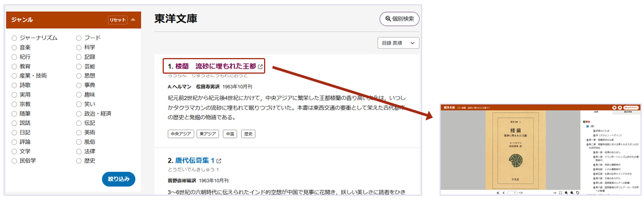
Task: Select the 美術 genre radio button
Action: click(78, 132)
